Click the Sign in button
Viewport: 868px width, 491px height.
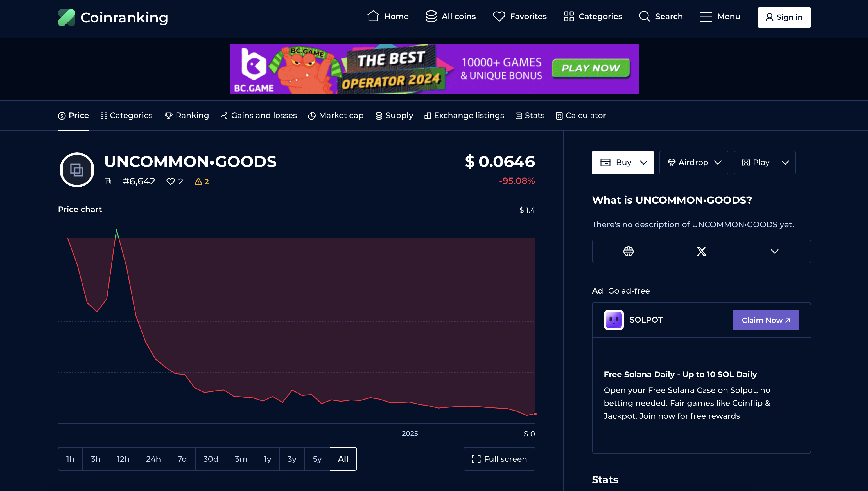coord(784,17)
